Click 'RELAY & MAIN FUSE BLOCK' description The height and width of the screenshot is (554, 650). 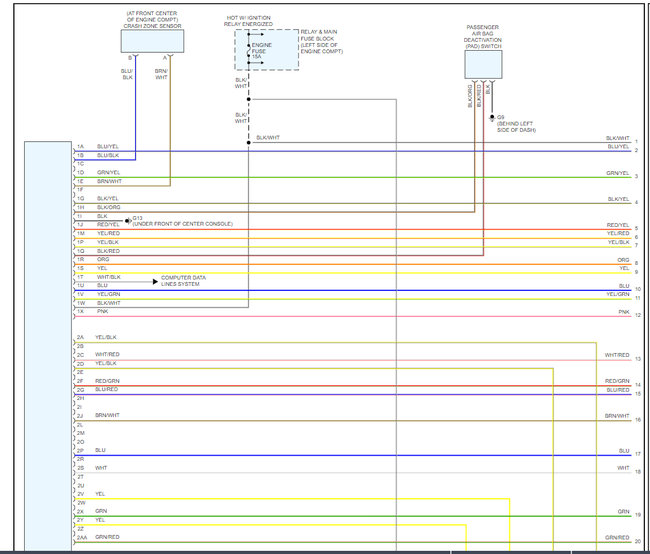tap(322, 41)
